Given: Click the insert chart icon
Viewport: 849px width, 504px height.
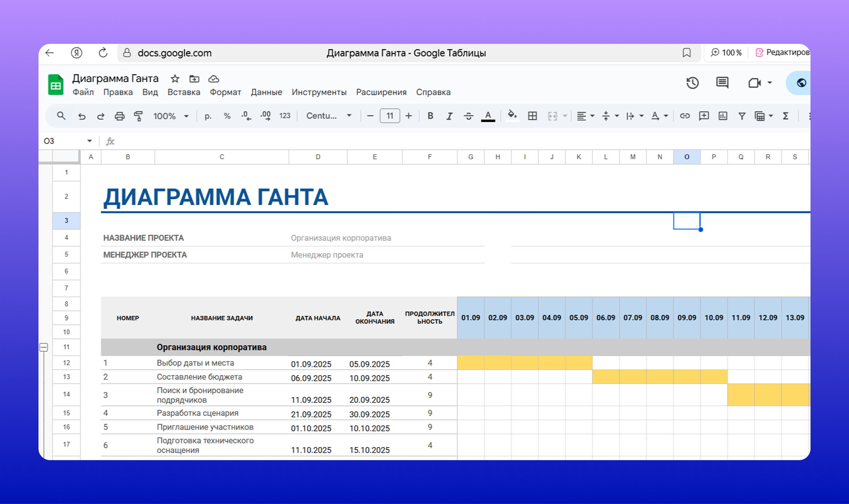Looking at the screenshot, I should 723,116.
